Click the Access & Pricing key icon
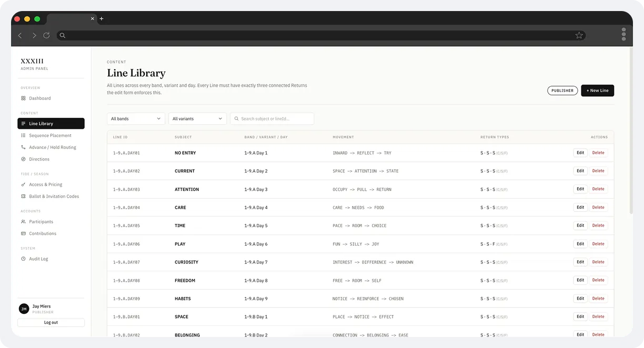644x348 pixels. 23,185
